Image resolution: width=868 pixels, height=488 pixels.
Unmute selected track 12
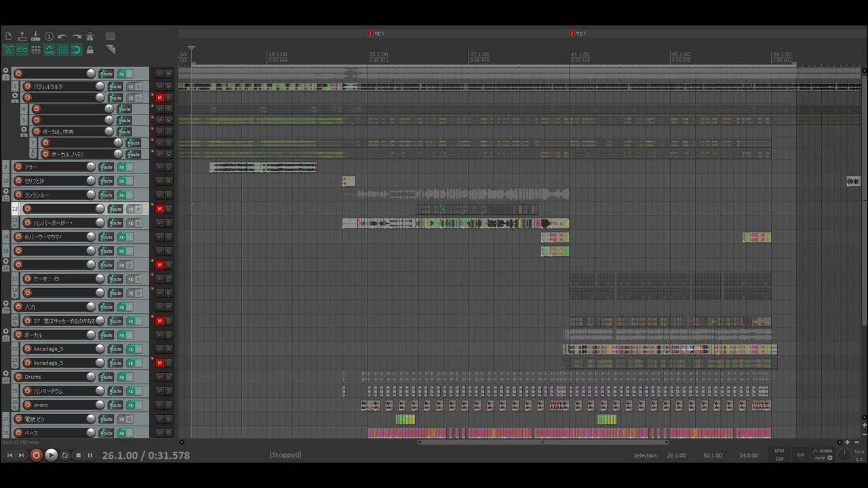click(159, 209)
